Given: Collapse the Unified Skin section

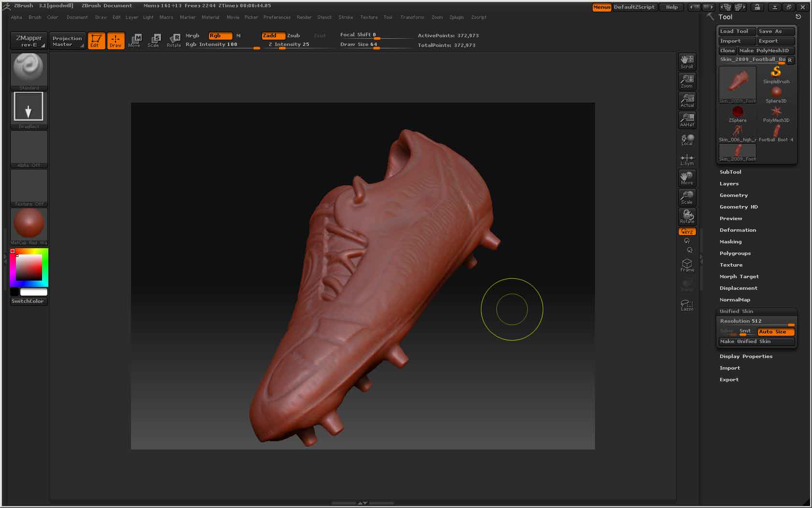Looking at the screenshot, I should pyautogui.click(x=736, y=312).
